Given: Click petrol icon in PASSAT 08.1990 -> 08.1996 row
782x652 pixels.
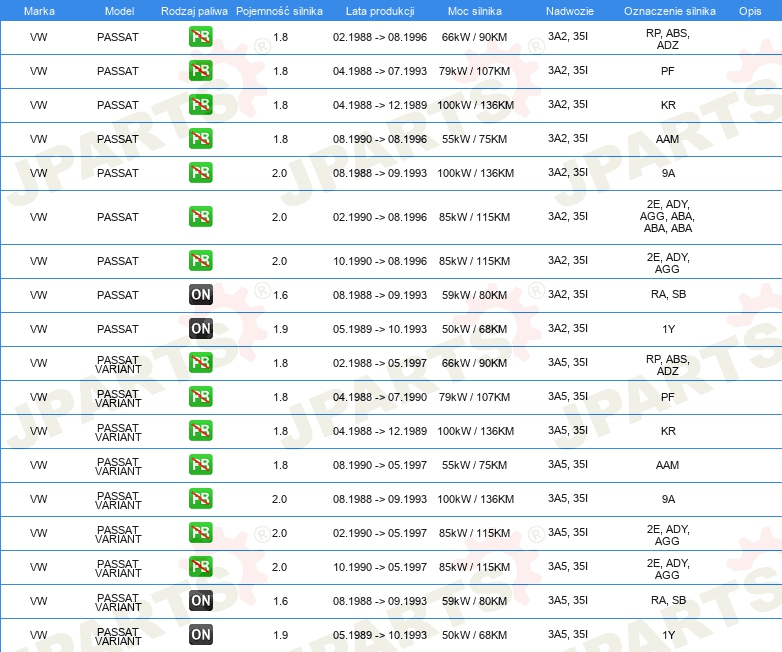Looking at the screenshot, I should pos(200,139).
